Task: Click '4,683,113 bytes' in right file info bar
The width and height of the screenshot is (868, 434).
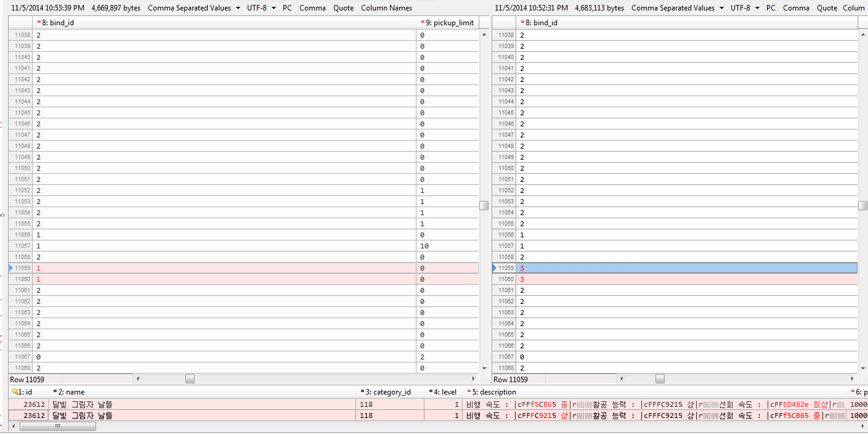Action: [599, 8]
